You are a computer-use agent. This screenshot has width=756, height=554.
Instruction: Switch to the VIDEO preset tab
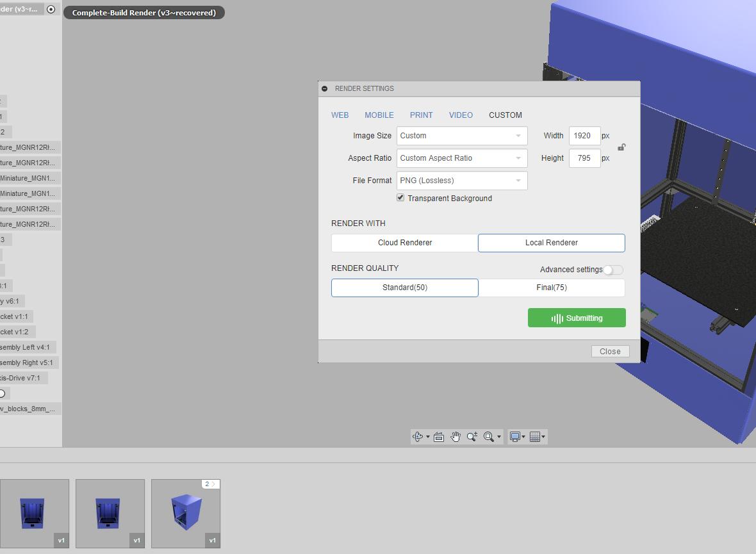pyautogui.click(x=461, y=115)
